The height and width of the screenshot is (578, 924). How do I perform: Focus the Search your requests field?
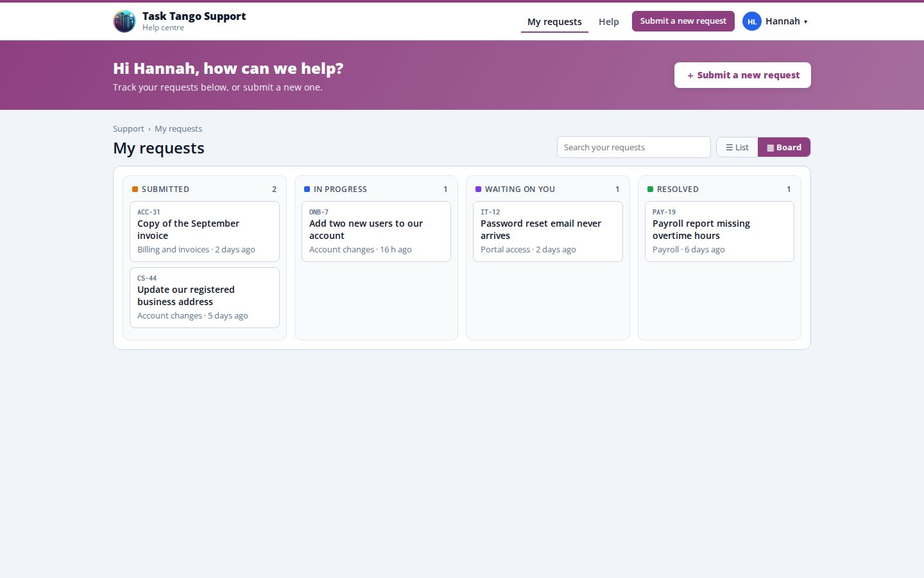click(x=634, y=147)
